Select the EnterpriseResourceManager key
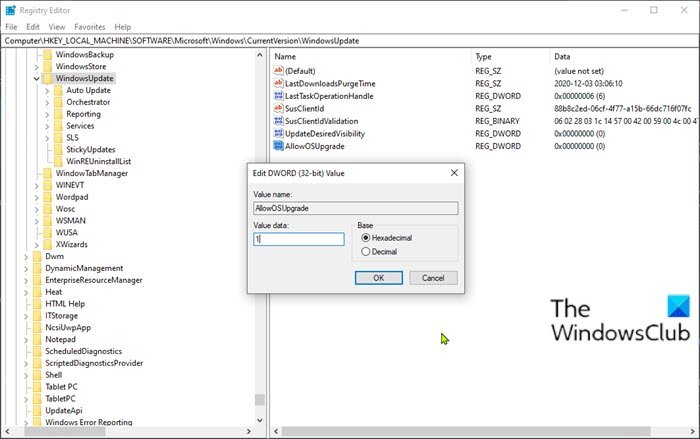Viewport: 700px width, 439px height. click(94, 280)
